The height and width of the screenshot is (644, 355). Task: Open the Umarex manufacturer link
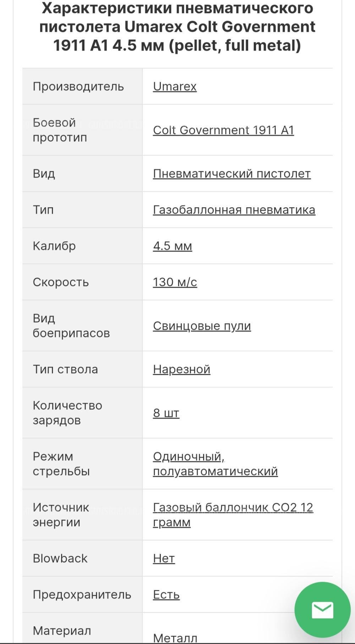[x=175, y=86]
